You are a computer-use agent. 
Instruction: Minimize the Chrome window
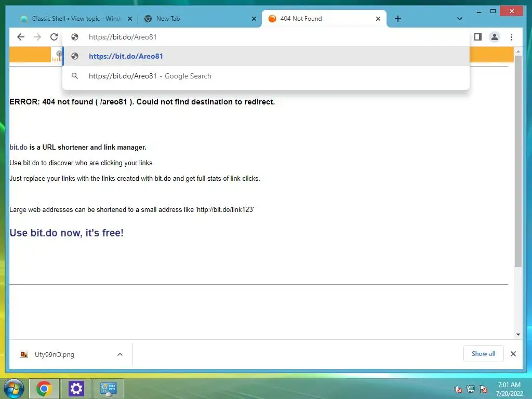click(478, 11)
